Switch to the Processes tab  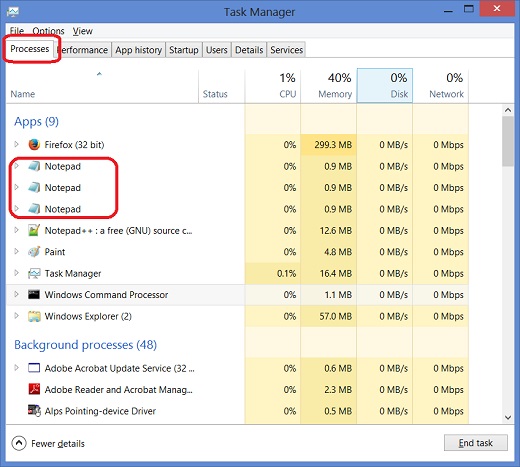[x=30, y=49]
